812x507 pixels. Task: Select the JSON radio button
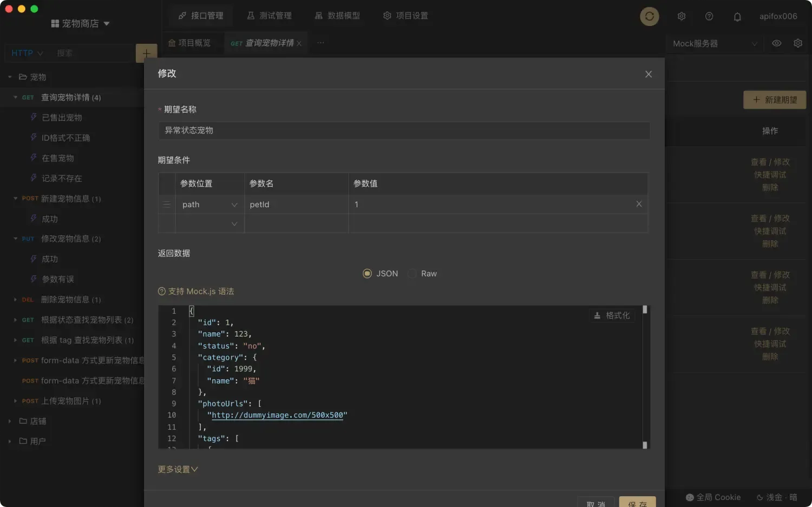pyautogui.click(x=367, y=273)
